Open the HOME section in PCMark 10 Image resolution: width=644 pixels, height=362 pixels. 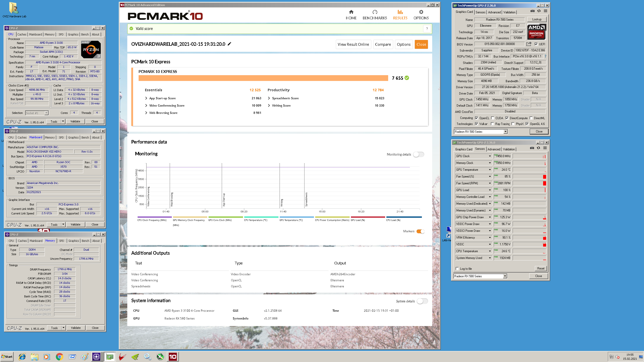[351, 15]
